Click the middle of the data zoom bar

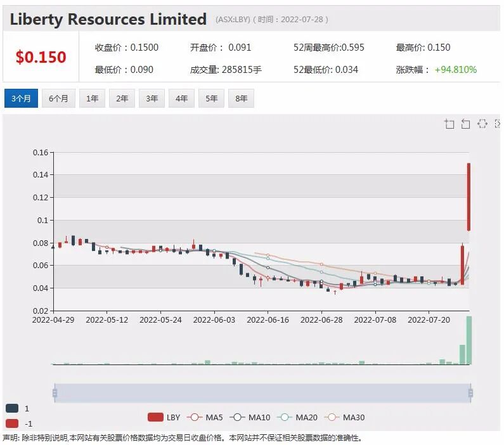262,393
